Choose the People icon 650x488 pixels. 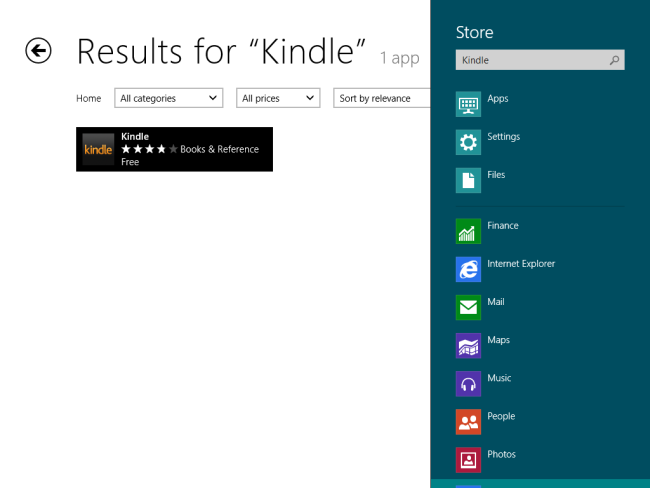click(468, 422)
